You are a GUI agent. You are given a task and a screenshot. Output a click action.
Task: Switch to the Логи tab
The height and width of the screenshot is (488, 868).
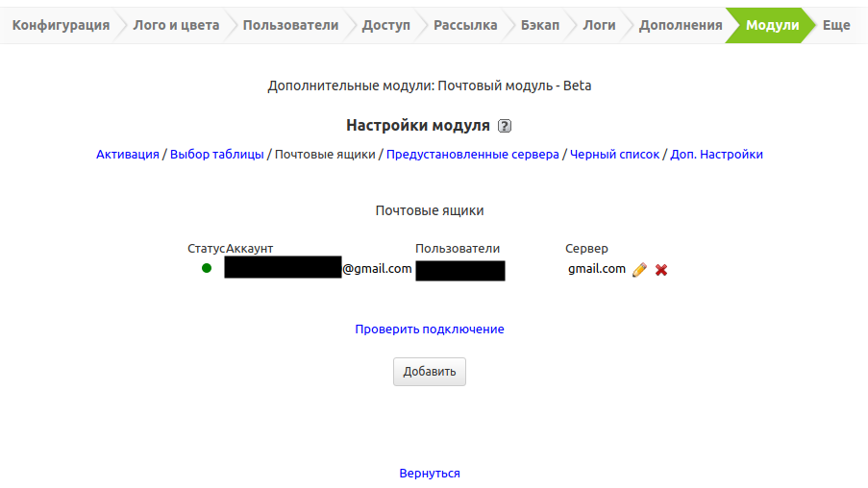pos(599,25)
